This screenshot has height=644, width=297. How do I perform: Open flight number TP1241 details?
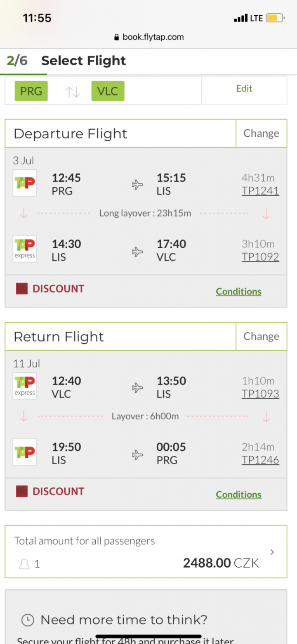click(x=260, y=191)
